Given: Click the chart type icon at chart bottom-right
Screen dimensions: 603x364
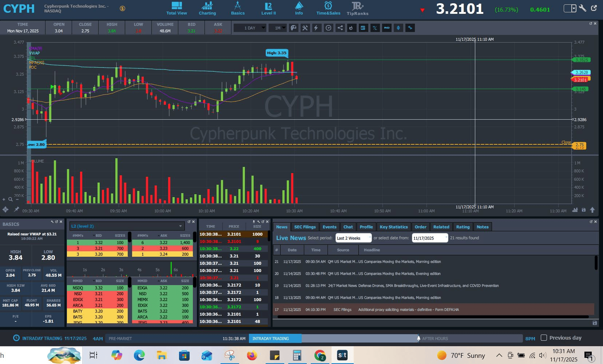Looking at the screenshot, I should tap(575, 210).
